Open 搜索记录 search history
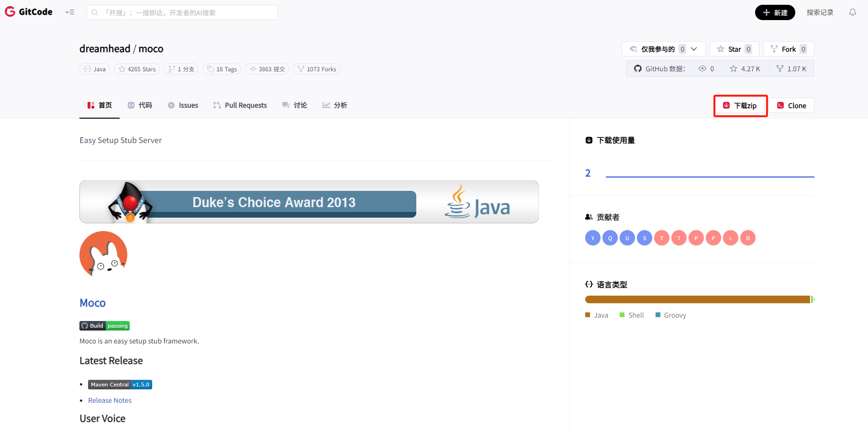868x431 pixels. [x=820, y=12]
